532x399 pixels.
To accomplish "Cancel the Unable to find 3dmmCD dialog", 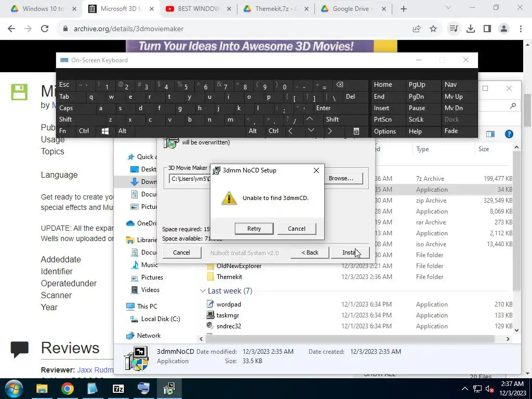I will click(x=297, y=229).
